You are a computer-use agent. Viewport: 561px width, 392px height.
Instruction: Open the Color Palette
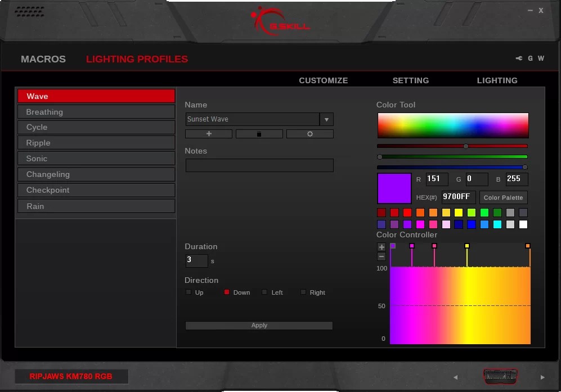point(503,197)
